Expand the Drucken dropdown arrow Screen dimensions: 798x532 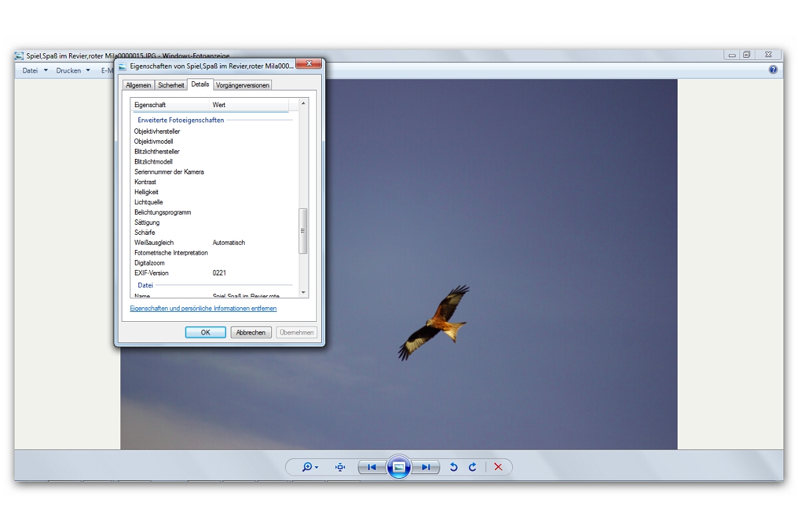pyautogui.click(x=88, y=70)
